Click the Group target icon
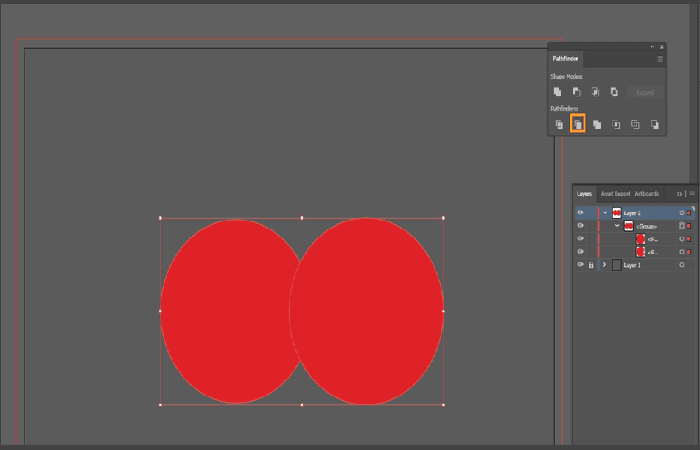The width and height of the screenshot is (700, 450). [x=682, y=226]
